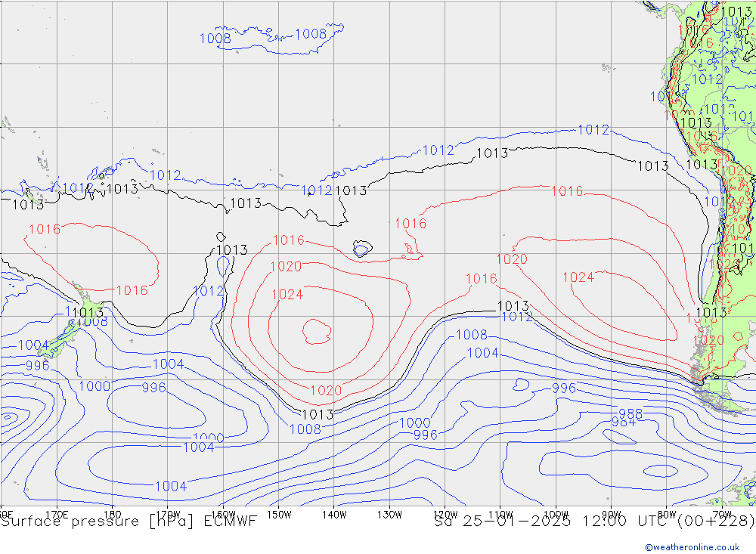Image resolution: width=756 pixels, height=554 pixels.
Task: Click the 'Sa 25-01-2025 12:00 UTC (00+228)' timestamp
Action: pos(594,522)
